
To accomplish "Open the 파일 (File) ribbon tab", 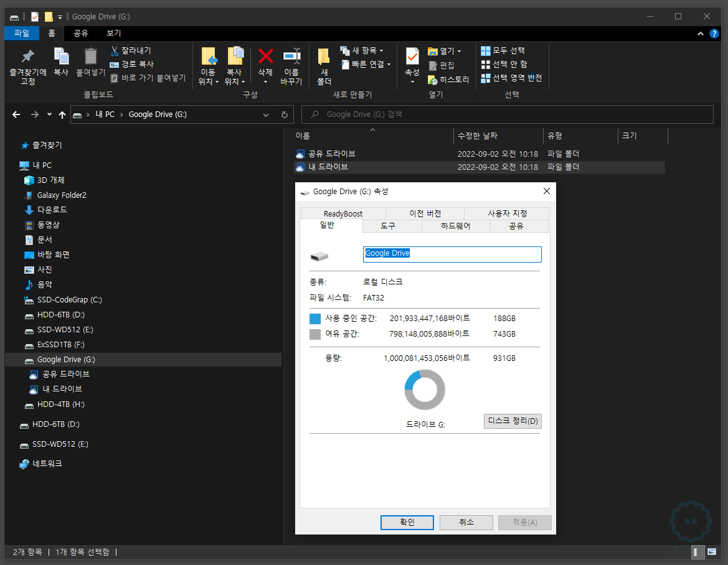I will point(21,33).
